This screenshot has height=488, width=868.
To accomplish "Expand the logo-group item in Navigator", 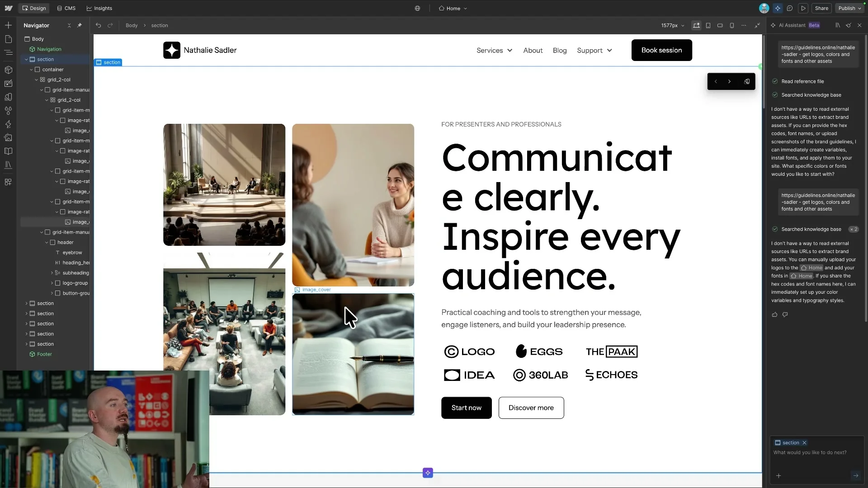I will [52, 283].
